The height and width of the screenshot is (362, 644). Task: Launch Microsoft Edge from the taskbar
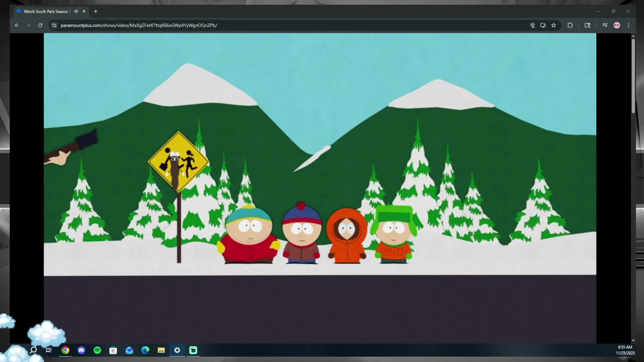point(145,350)
